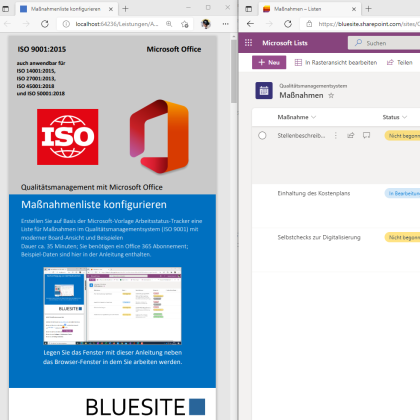Click the Teilen share button
This screenshot has width=420, height=420.
tap(400, 62)
